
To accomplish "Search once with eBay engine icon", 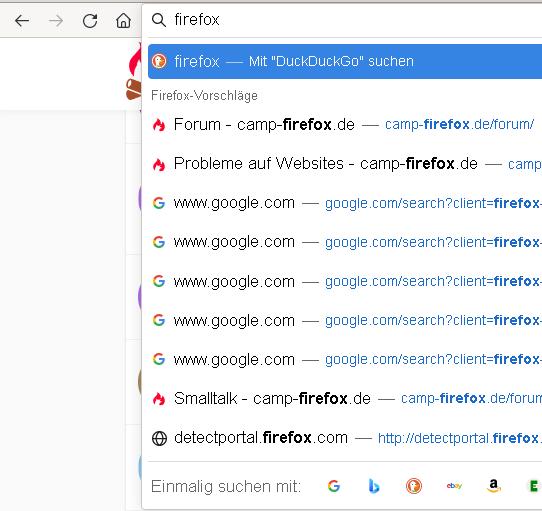I will [454, 486].
